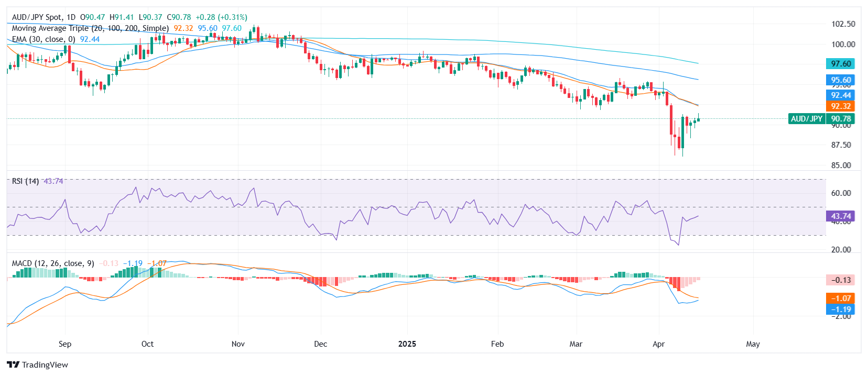
Task: Click the Nov label on time axis
Action: [x=238, y=344]
